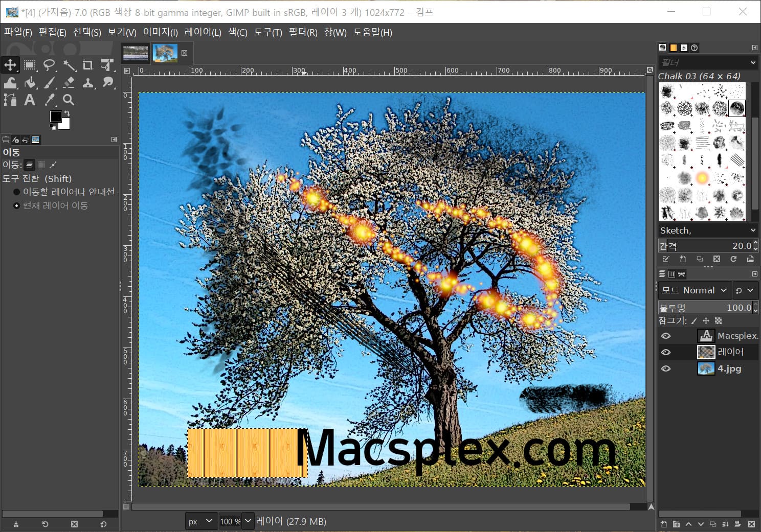This screenshot has height=532, width=761.
Task: Select the Macsplex.com text layer row
Action: [x=708, y=336]
